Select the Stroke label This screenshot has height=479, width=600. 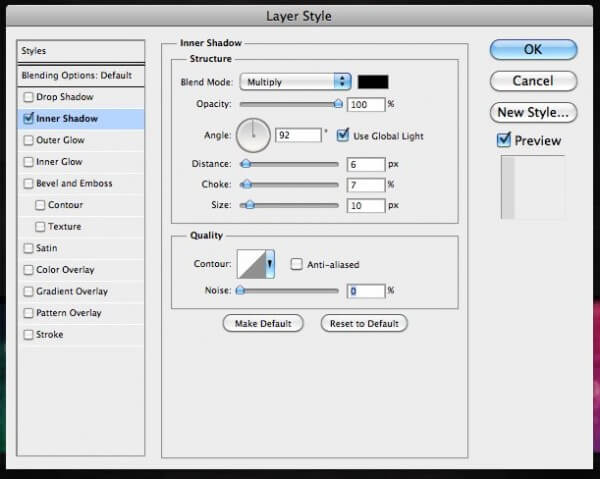[49, 335]
